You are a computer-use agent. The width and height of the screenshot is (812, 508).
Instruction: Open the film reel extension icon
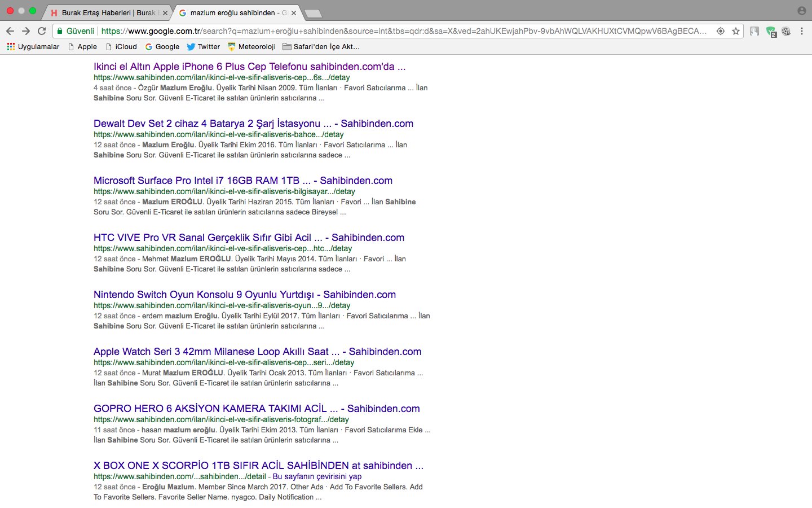[x=786, y=31]
